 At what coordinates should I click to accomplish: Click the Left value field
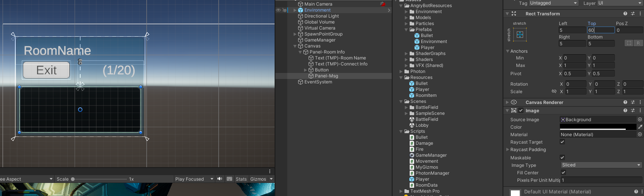click(572, 30)
